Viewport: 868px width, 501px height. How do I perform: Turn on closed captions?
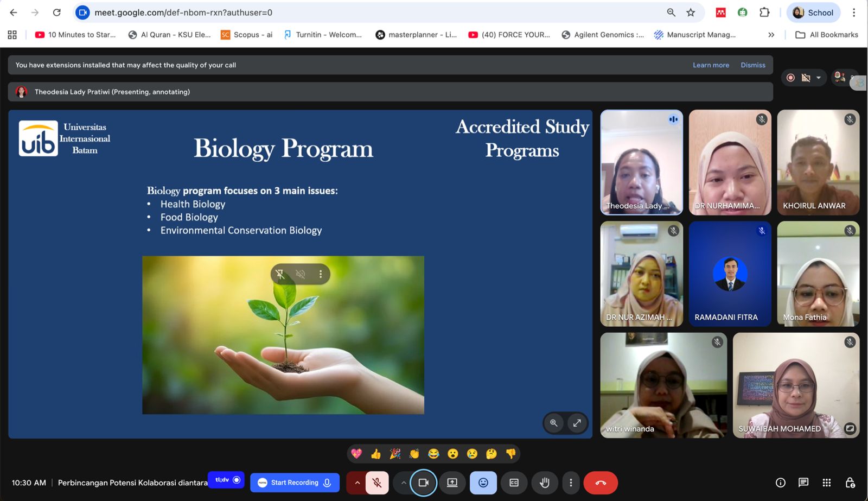pyautogui.click(x=514, y=483)
